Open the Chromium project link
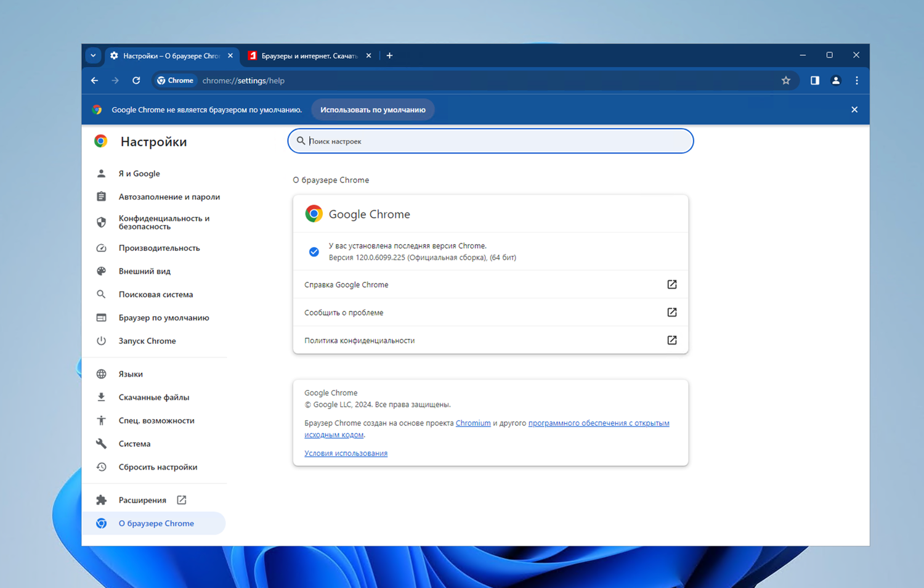924x588 pixels. pyautogui.click(x=473, y=423)
